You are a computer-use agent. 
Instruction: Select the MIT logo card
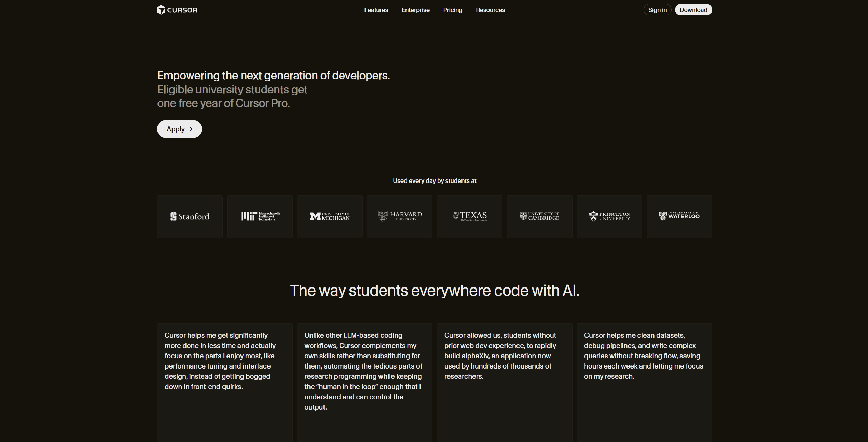point(260,216)
